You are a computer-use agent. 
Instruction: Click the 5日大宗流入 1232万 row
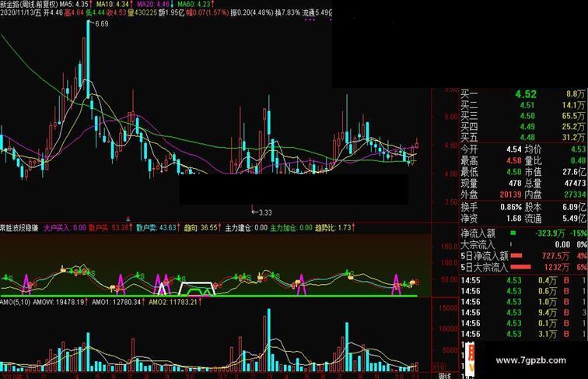pyautogui.click(x=523, y=267)
